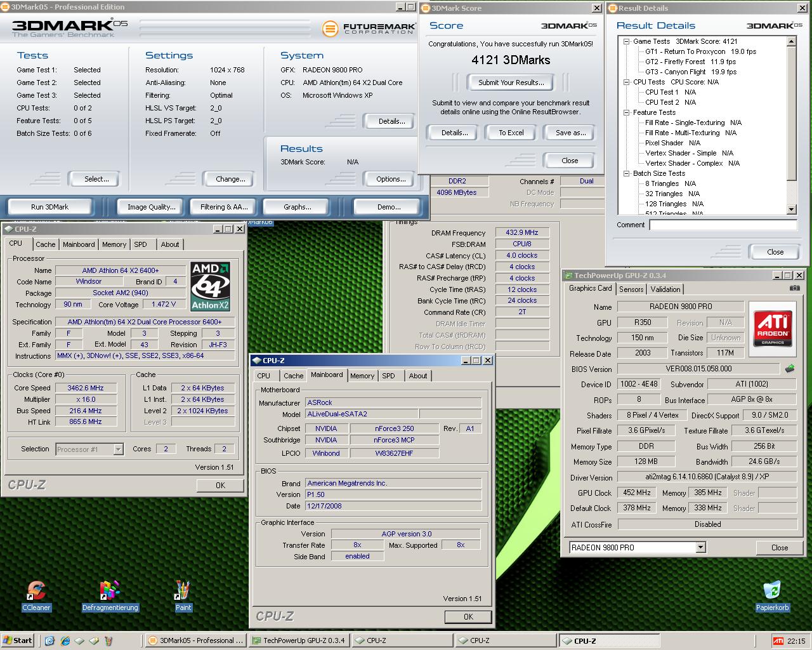Click the Submit Your Results button
Viewport: 812px width, 650px height.
(x=511, y=83)
